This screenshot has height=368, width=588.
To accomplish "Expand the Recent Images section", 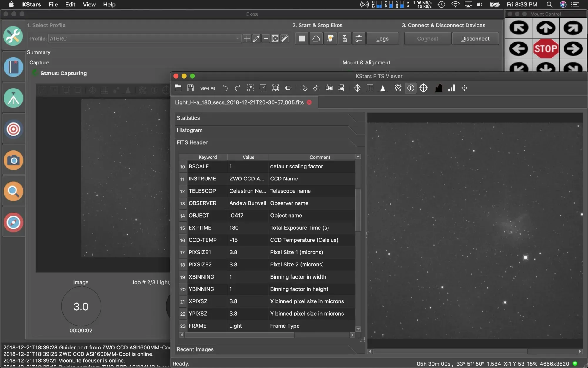I will click(x=195, y=349).
